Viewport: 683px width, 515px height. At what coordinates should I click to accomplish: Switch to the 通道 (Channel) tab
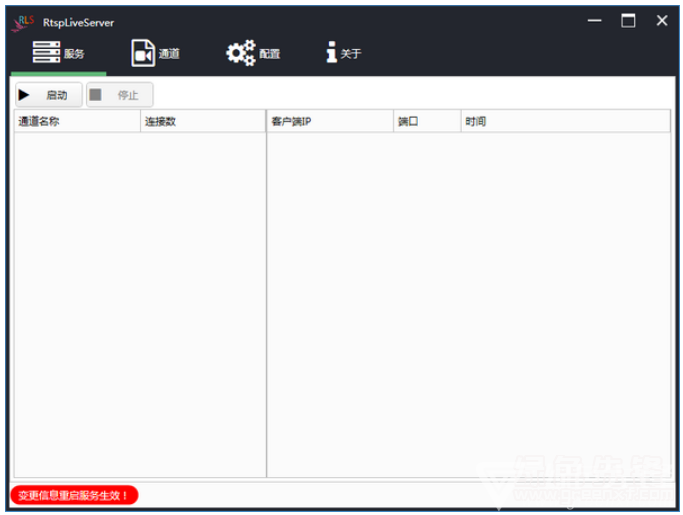[156, 53]
